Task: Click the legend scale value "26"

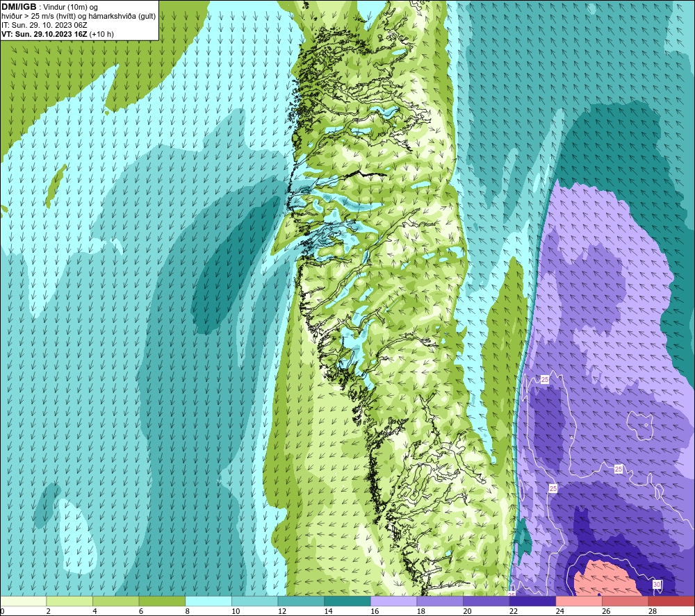Action: [x=606, y=611]
